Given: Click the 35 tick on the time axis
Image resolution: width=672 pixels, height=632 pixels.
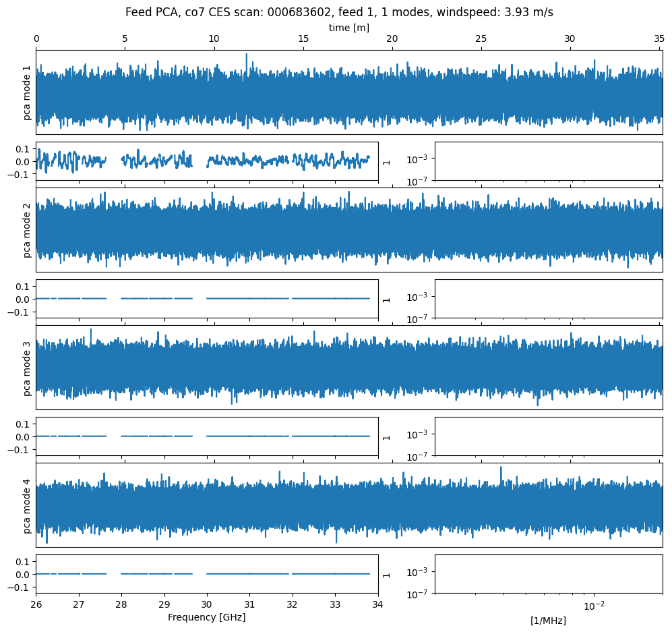Looking at the screenshot, I should click(659, 39).
